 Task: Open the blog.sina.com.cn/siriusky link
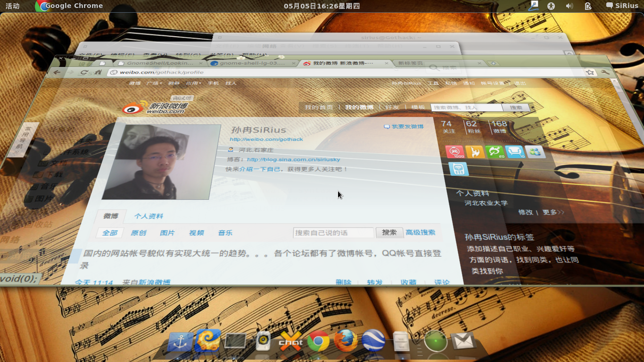[293, 159]
